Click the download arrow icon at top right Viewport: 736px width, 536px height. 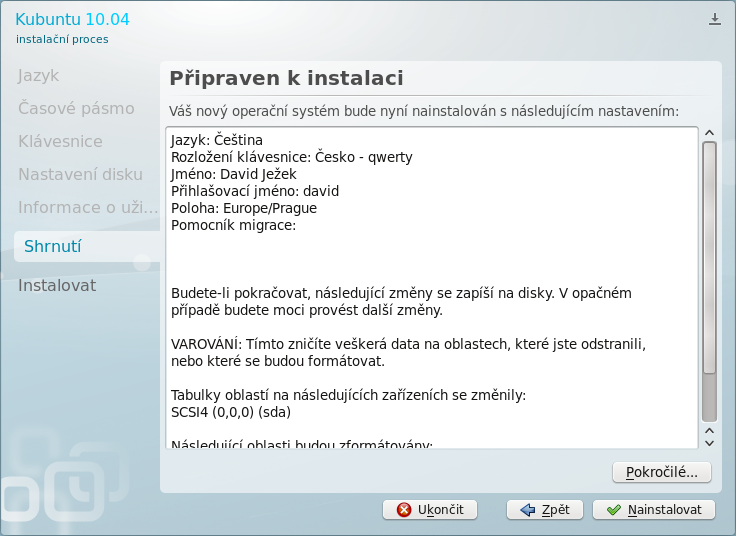pyautogui.click(x=714, y=19)
